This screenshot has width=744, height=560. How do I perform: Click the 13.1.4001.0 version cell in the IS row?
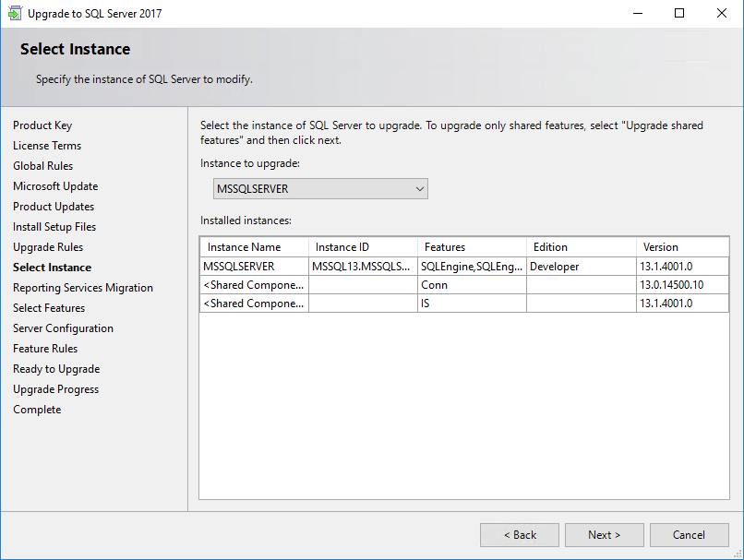[x=682, y=304]
